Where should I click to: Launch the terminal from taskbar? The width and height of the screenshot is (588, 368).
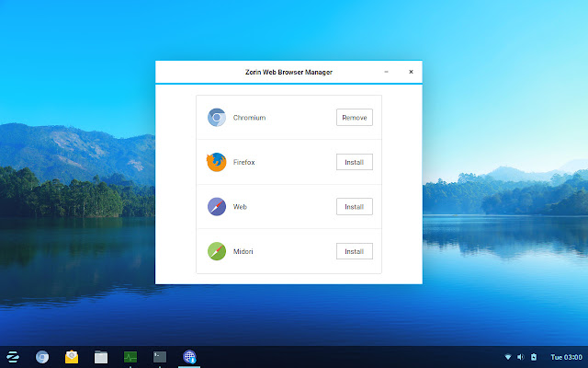[160, 357]
